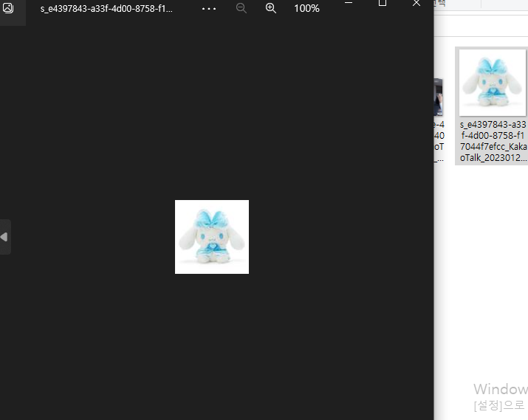Click the 100% zoom level indicator

[x=306, y=8]
